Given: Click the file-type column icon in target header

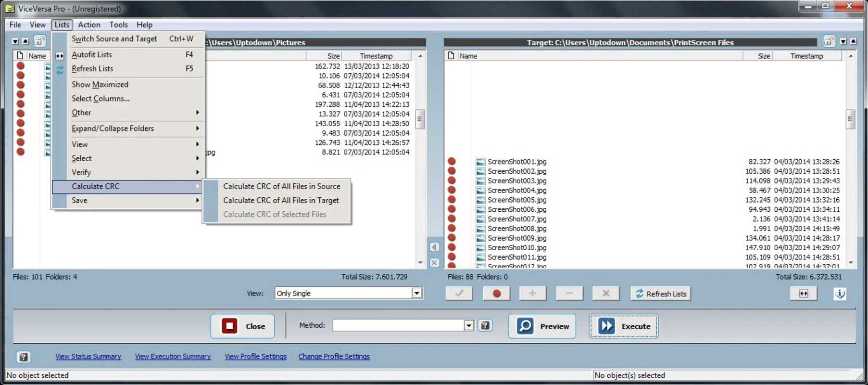Looking at the screenshot, I should (x=451, y=56).
